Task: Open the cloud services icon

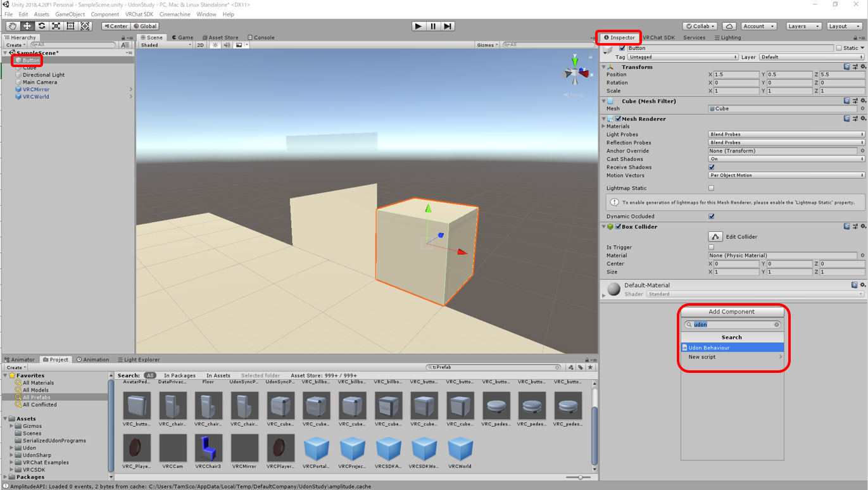Action: tap(729, 26)
